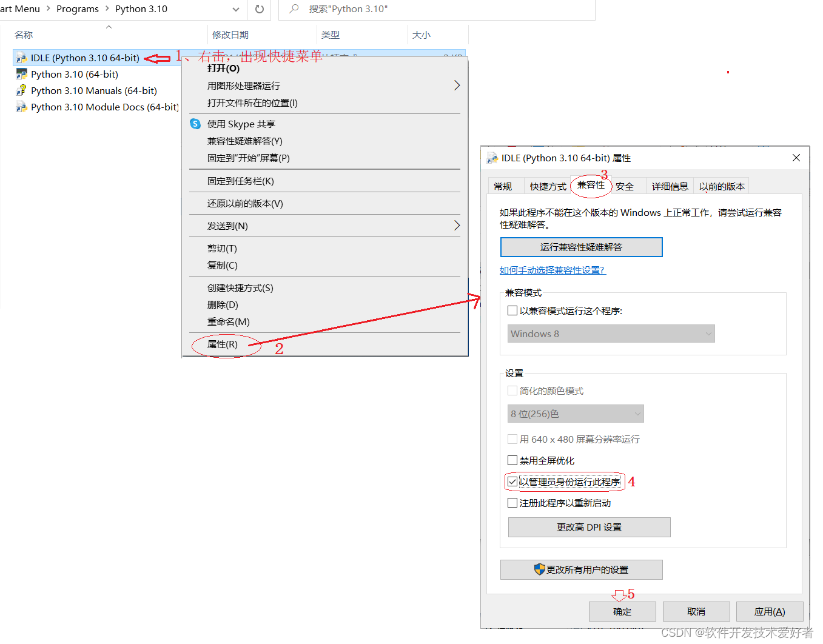Image resolution: width=823 pixels, height=644 pixels.
Task: Toggle 640 x 480 screen resolution checkbox
Action: [x=512, y=439]
